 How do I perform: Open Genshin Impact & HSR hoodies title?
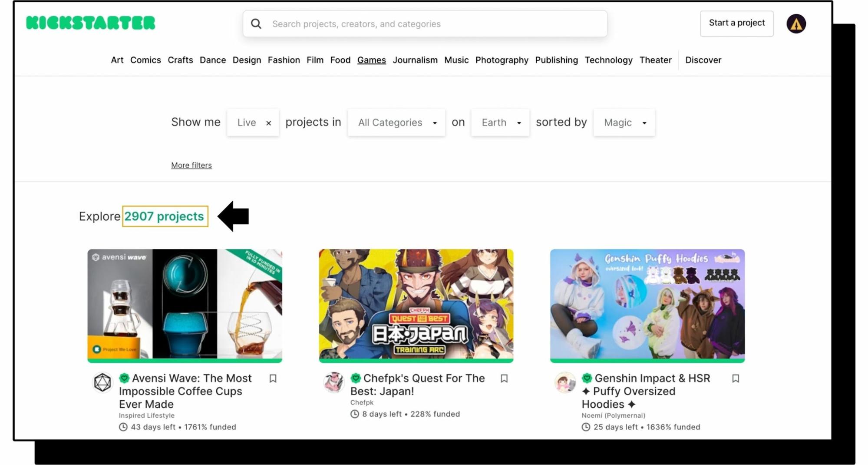pyautogui.click(x=646, y=391)
